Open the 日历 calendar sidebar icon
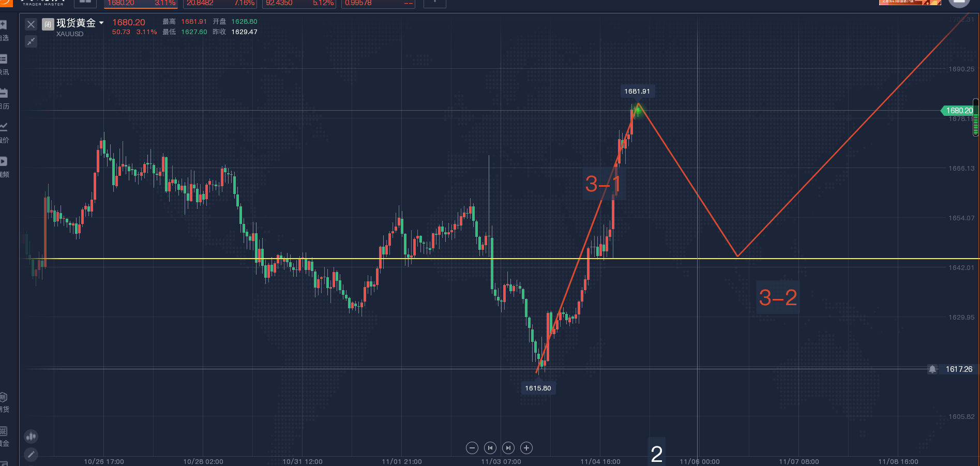This screenshot has width=980, height=466. [x=4, y=99]
